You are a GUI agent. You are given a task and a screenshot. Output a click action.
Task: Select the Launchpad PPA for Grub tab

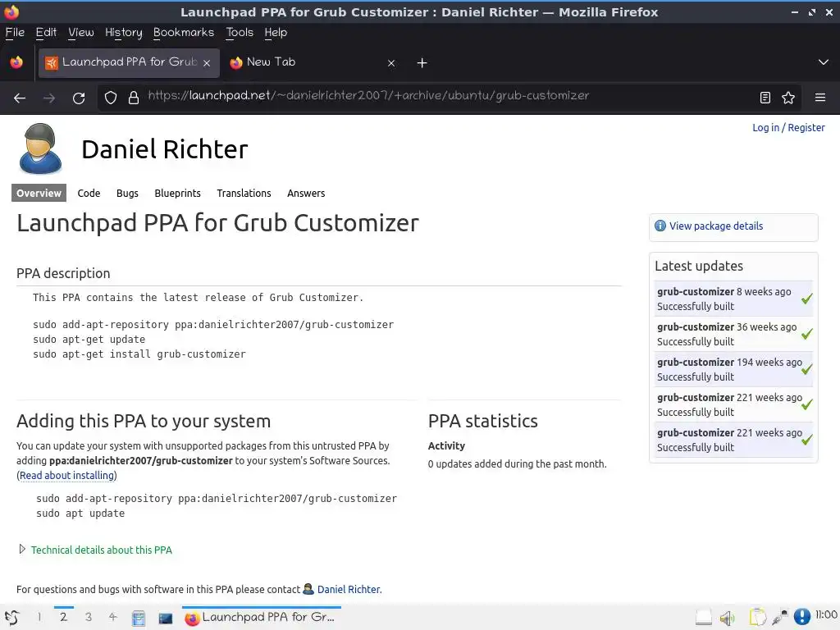click(129, 62)
